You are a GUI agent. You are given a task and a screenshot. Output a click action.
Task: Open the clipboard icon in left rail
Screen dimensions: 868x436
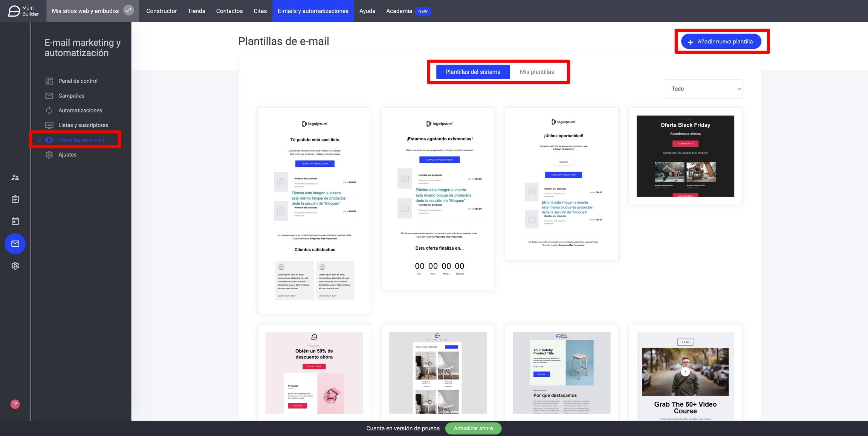click(15, 199)
